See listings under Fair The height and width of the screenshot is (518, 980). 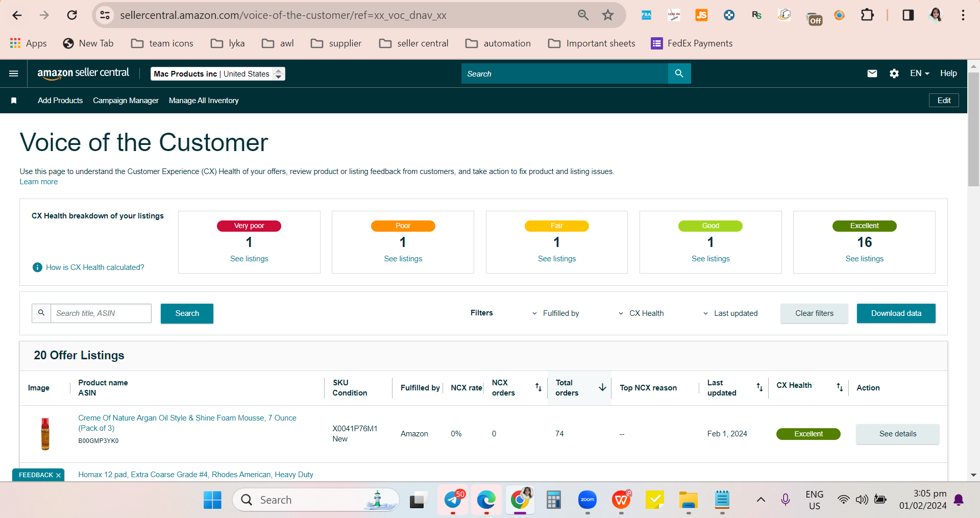(x=557, y=259)
